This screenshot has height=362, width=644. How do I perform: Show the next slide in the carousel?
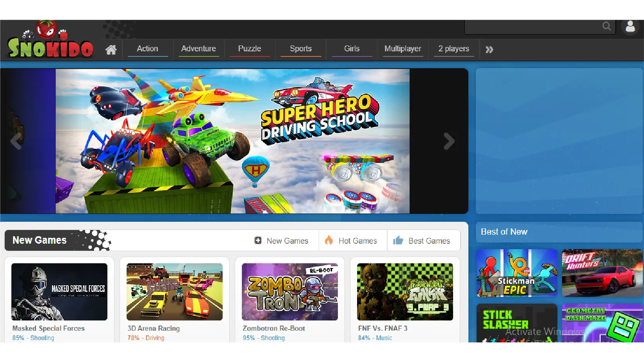coord(449,141)
